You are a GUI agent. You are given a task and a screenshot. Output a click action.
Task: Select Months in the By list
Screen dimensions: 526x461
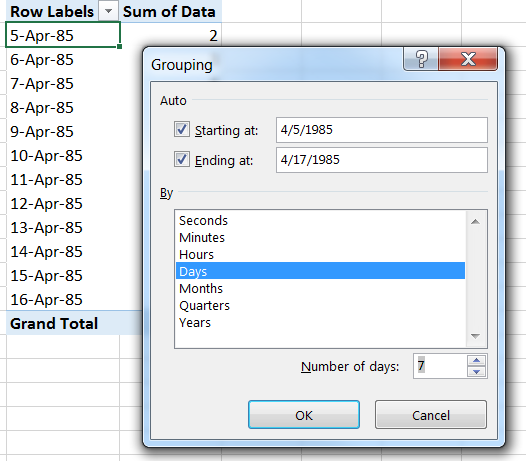pyautogui.click(x=201, y=288)
